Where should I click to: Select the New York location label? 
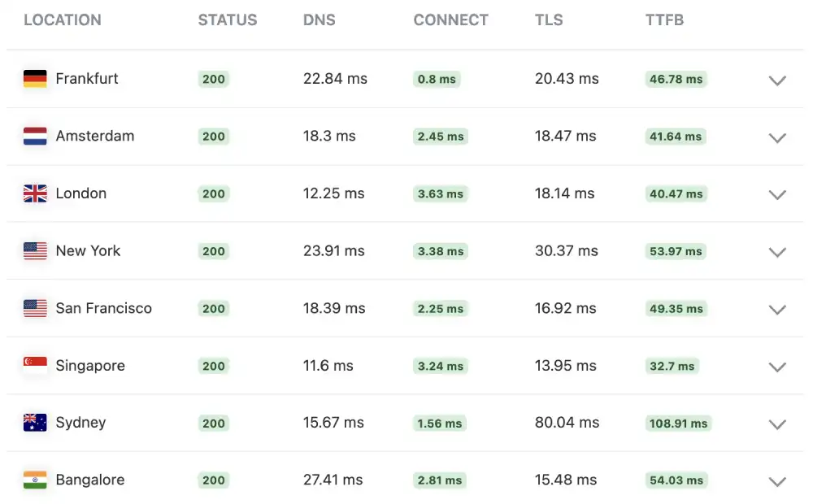88,251
